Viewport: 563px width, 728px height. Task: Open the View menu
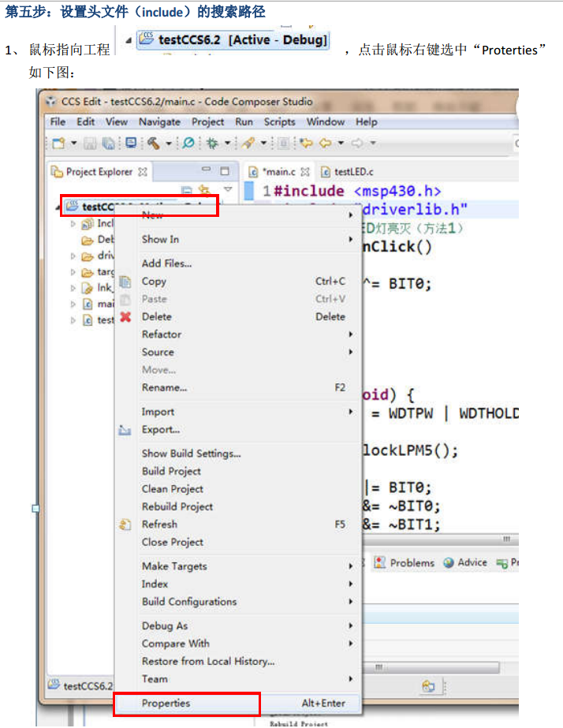coord(116,121)
